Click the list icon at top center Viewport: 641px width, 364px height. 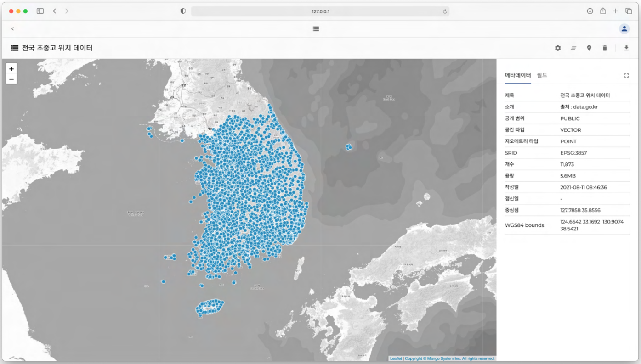click(x=316, y=28)
